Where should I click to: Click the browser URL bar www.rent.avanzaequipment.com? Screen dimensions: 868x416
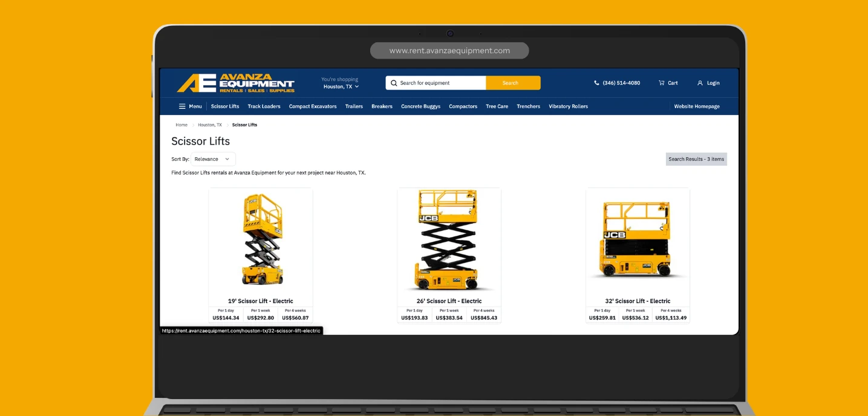click(449, 51)
